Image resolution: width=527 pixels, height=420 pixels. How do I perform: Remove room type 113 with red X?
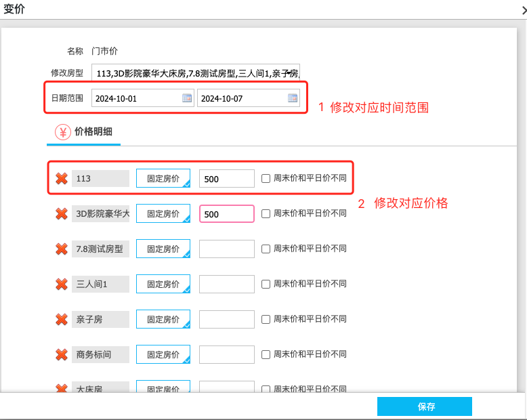pos(62,178)
